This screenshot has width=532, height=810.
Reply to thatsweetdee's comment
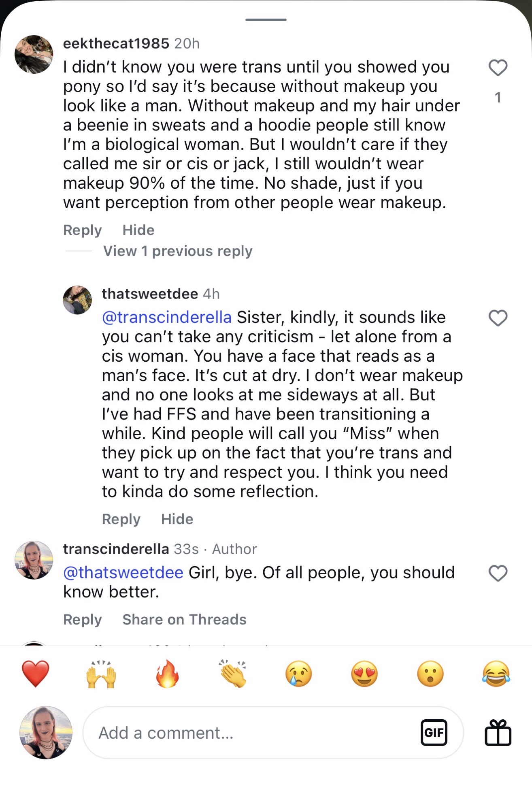click(121, 519)
